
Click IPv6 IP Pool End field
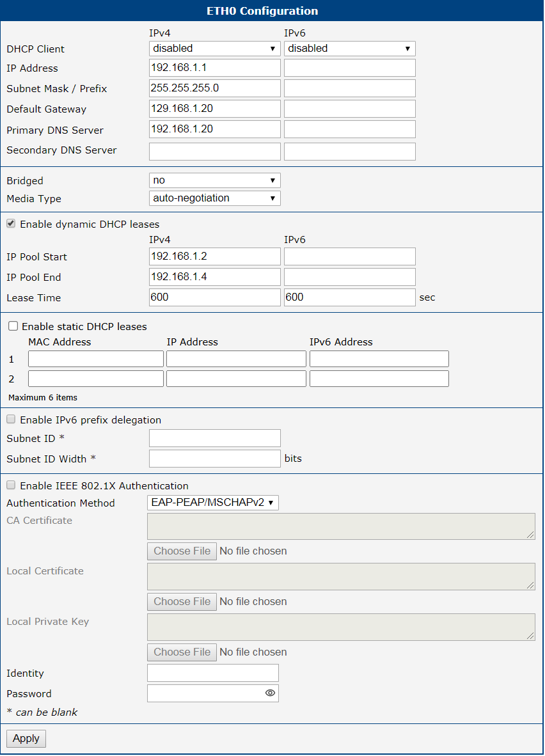350,277
